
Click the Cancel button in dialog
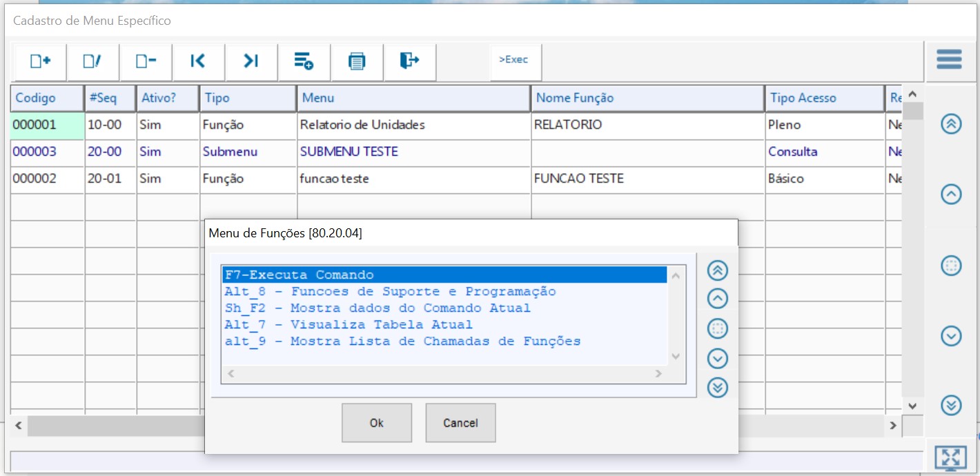[x=460, y=423]
